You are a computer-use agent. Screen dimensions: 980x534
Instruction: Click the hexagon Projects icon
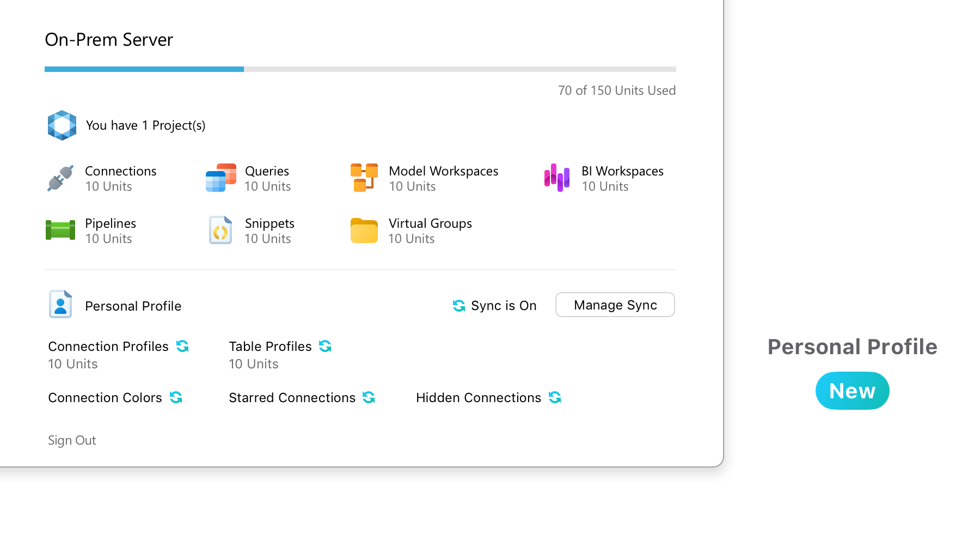pyautogui.click(x=62, y=125)
